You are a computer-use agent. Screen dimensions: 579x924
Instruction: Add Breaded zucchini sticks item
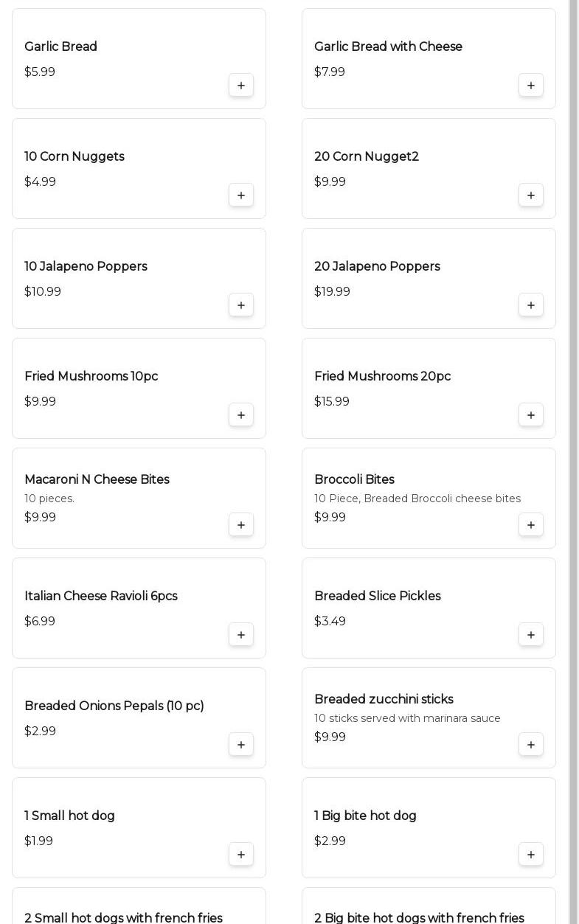531,745
